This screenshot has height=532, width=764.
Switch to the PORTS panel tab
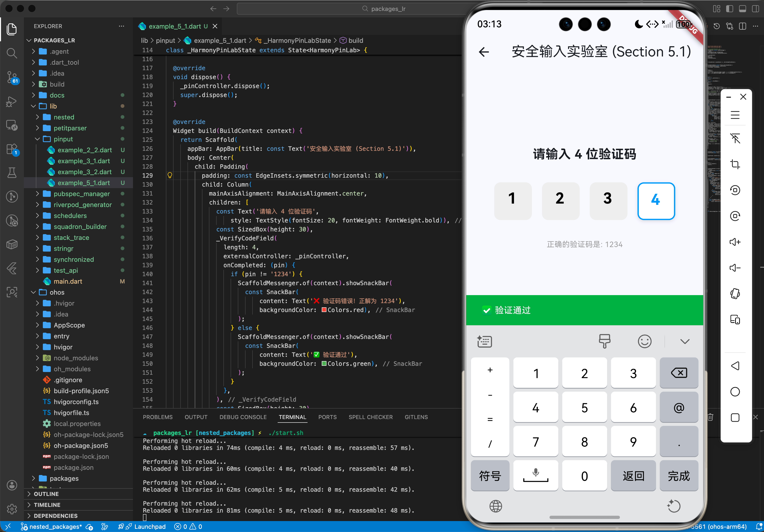[x=327, y=417]
